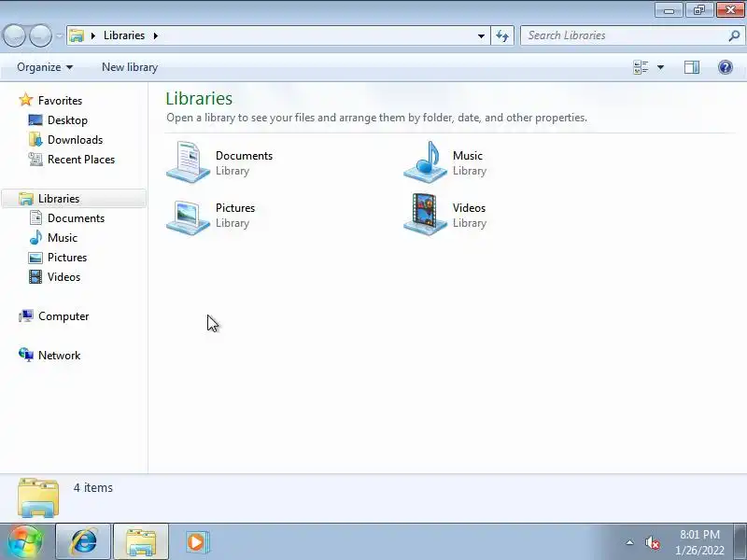The width and height of the screenshot is (747, 560).
Task: Select Favorites in navigation pane
Action: 60,101
